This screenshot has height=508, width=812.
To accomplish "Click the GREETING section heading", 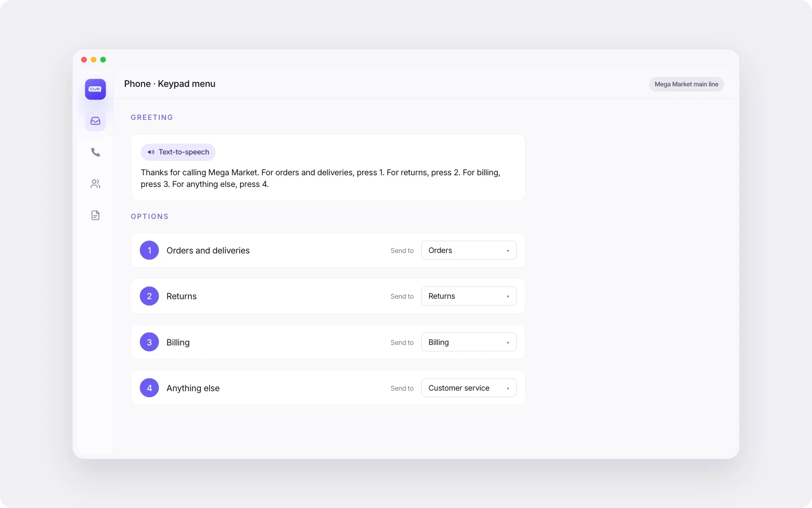I will coord(152,117).
